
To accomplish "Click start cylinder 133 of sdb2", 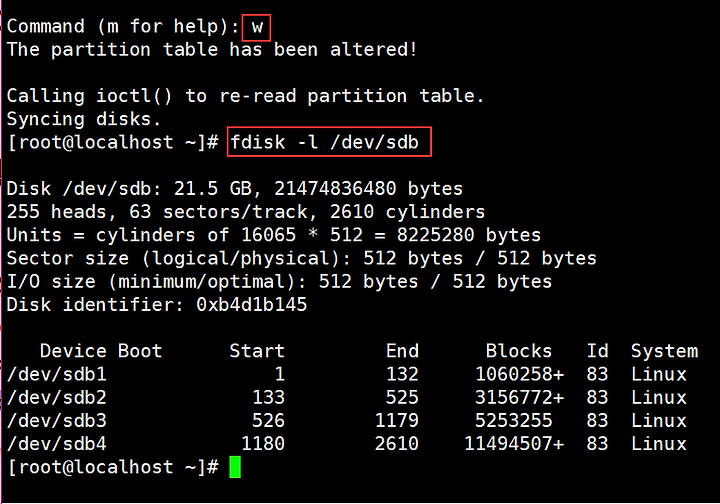I will [x=269, y=397].
